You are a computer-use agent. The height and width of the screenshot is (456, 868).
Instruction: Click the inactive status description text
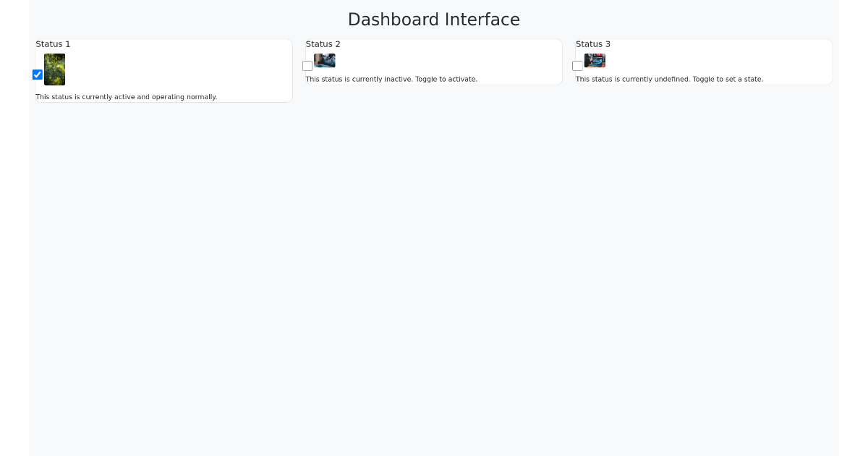[391, 79]
